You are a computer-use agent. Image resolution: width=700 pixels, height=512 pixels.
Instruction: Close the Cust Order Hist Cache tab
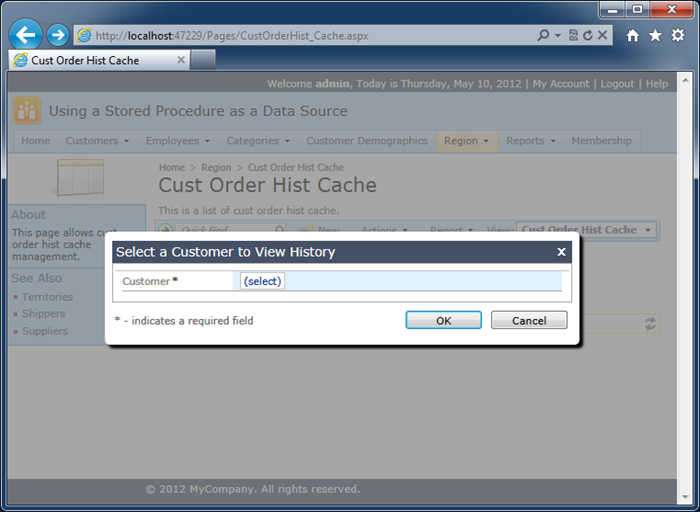181,60
